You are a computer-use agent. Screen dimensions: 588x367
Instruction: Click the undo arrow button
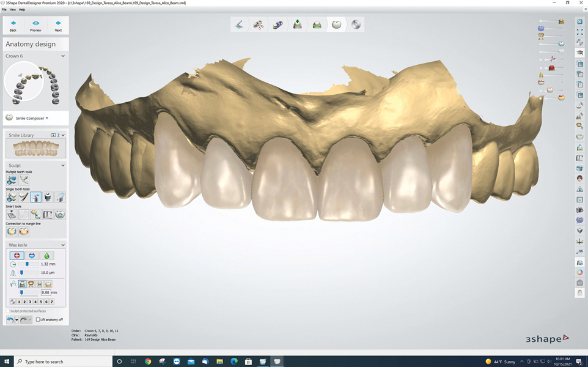click(x=10, y=320)
